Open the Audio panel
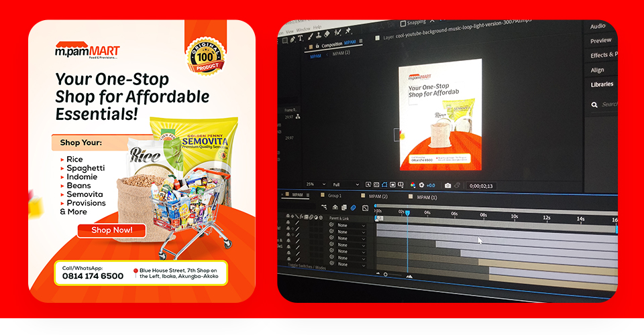Viewport: 644px width, 335px height. 598,26
